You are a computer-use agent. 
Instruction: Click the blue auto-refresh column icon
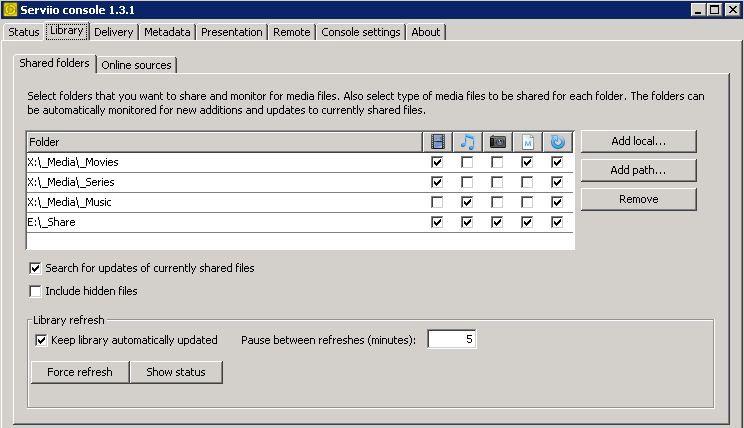pos(557,142)
